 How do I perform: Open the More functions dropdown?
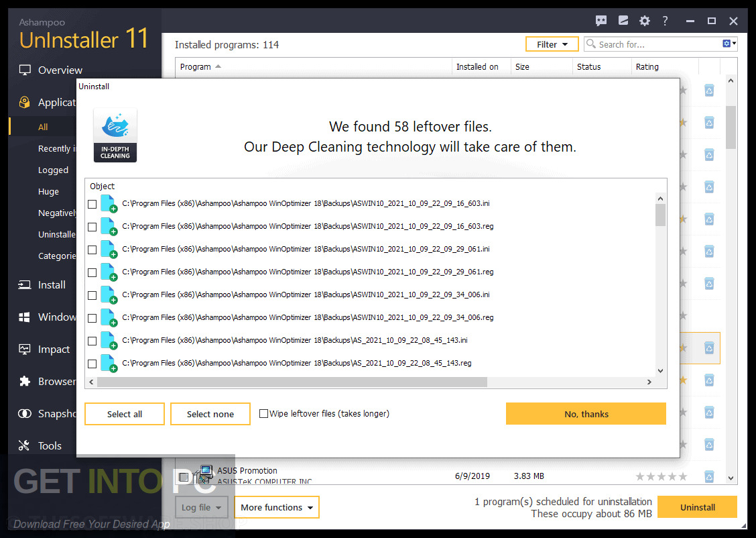pos(277,507)
